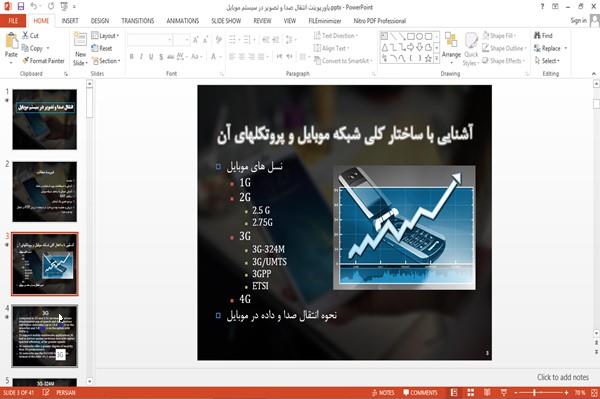Cut the selection
Viewport: 600px width, 399px height.
click(30, 36)
